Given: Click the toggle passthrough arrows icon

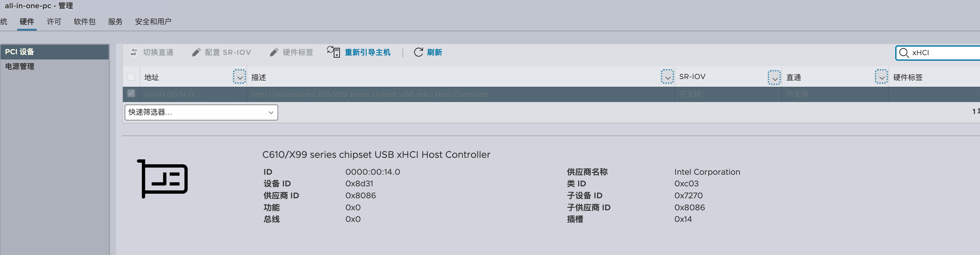Looking at the screenshot, I should click(x=134, y=52).
